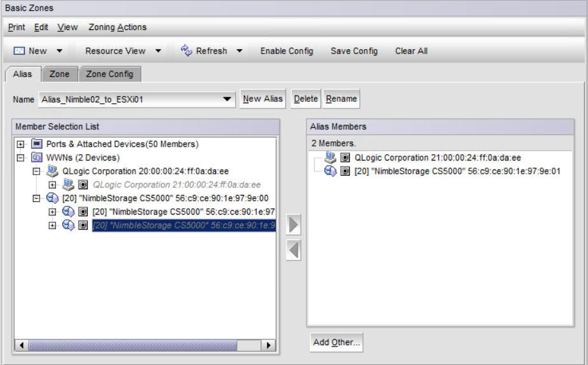Open the Resource View dropdown arrow

pyautogui.click(x=158, y=51)
